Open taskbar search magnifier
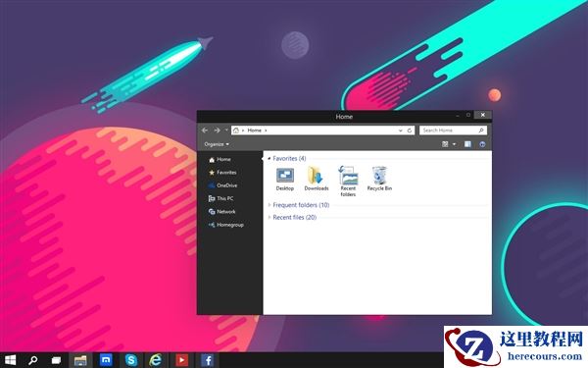This screenshot has height=368, width=588. [x=32, y=360]
